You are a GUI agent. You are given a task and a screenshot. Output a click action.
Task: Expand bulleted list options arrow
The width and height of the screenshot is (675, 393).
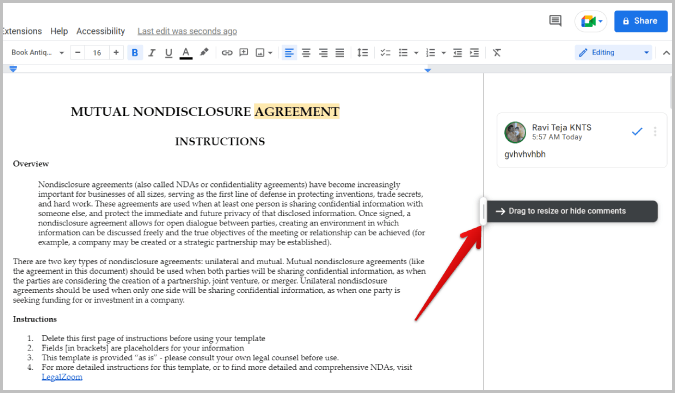pos(416,53)
